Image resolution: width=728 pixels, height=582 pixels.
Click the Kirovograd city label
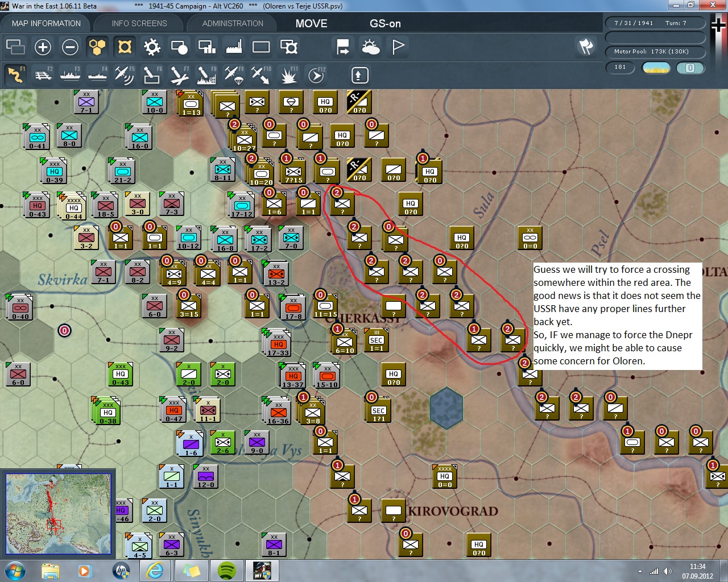click(453, 511)
